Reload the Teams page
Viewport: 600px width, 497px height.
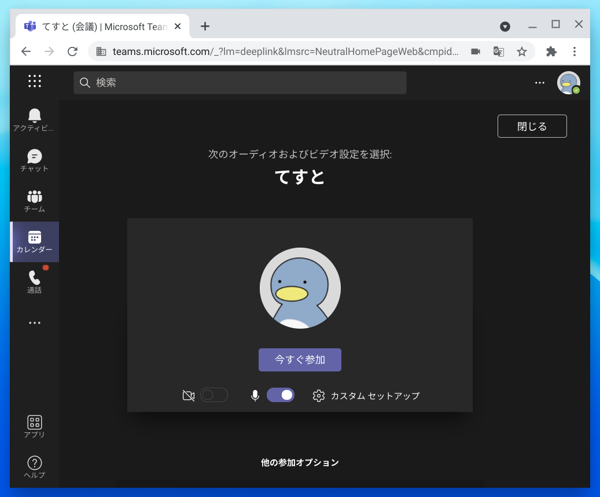click(72, 51)
